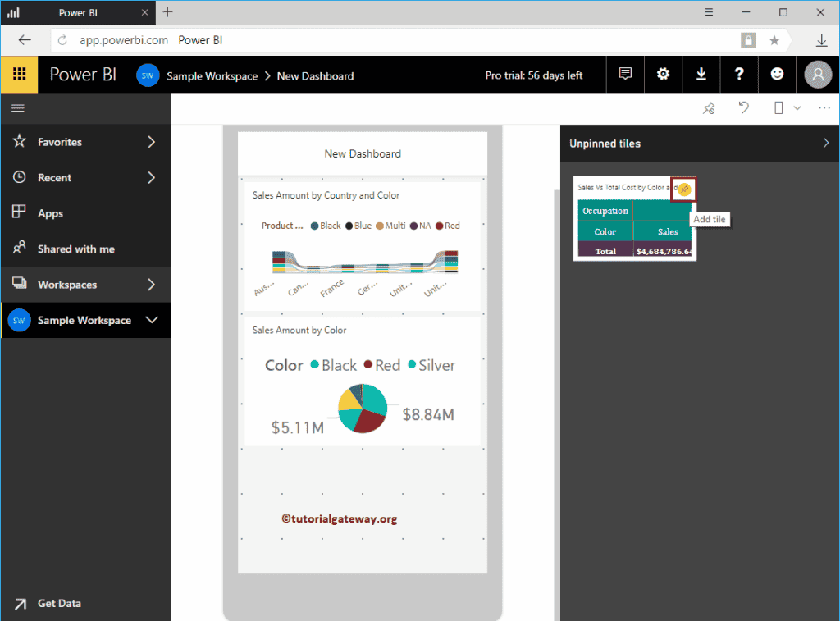Click the favorite star in address bar
The width and height of the screenshot is (840, 621).
[774, 40]
